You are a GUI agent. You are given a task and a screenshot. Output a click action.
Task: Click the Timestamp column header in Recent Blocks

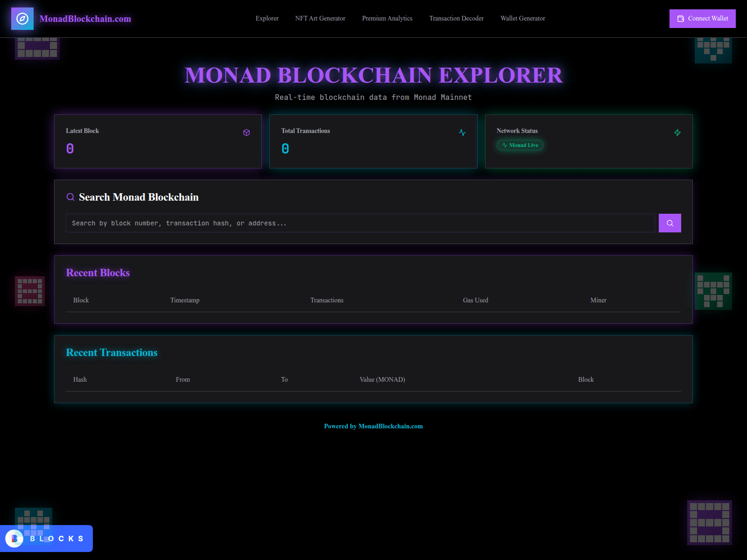pyautogui.click(x=185, y=300)
